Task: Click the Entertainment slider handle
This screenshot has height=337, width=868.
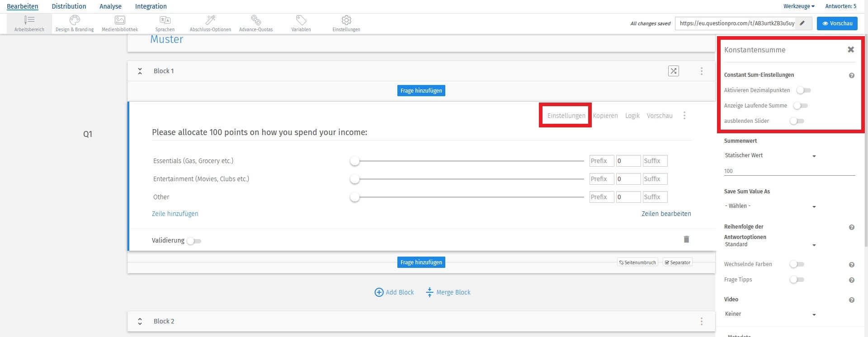Action: (x=355, y=179)
